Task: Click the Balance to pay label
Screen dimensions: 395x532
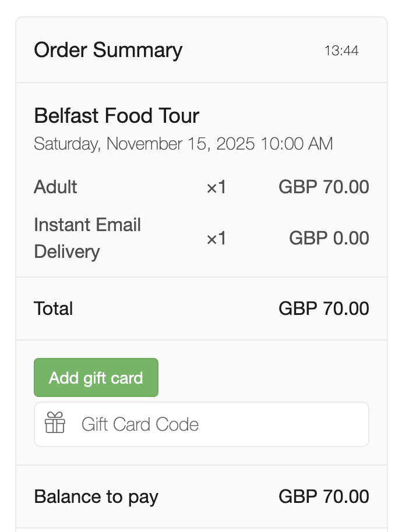Action: [96, 496]
